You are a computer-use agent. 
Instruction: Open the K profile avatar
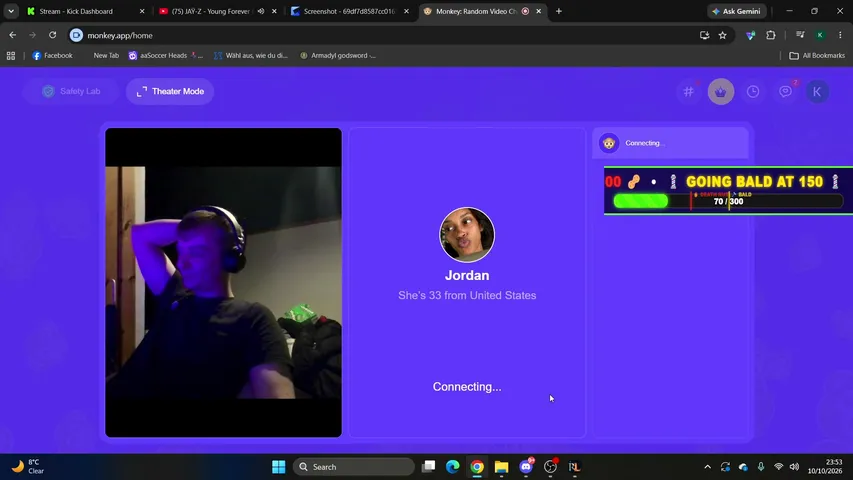tap(817, 91)
